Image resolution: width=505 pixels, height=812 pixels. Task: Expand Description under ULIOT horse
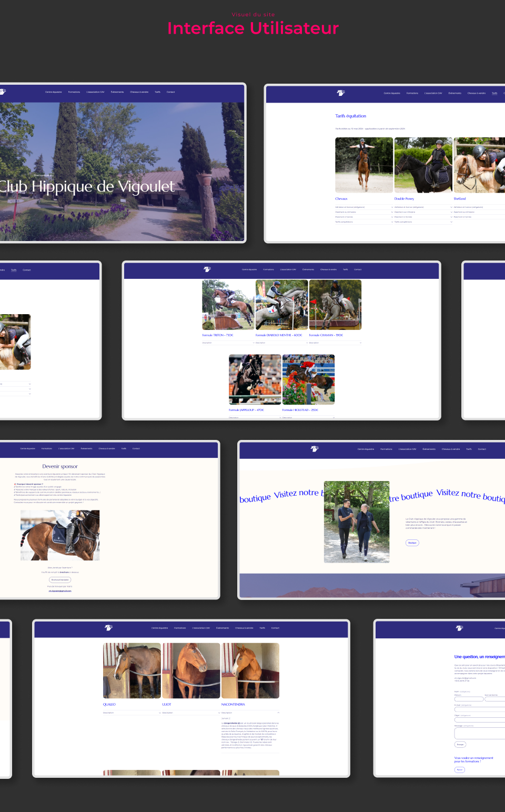pyautogui.click(x=191, y=713)
